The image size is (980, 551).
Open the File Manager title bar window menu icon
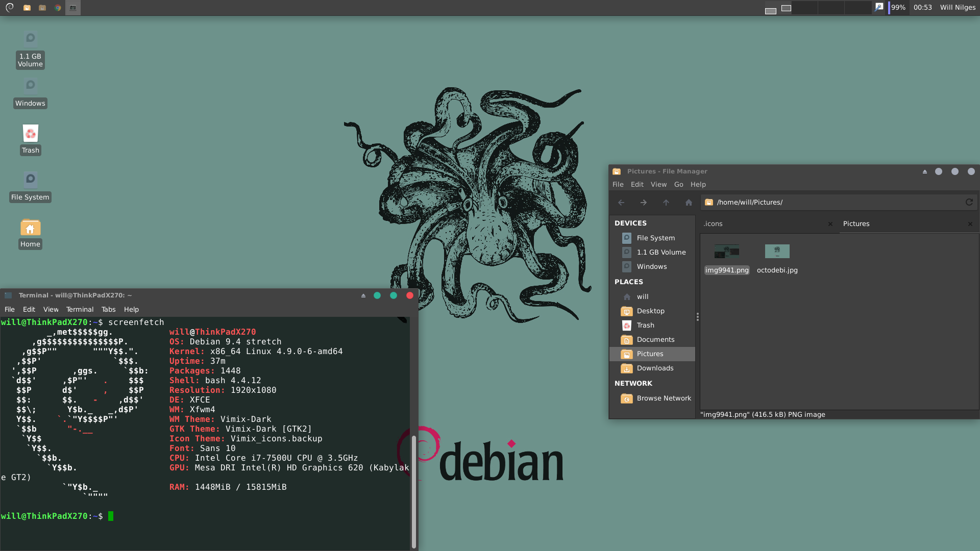[617, 172]
